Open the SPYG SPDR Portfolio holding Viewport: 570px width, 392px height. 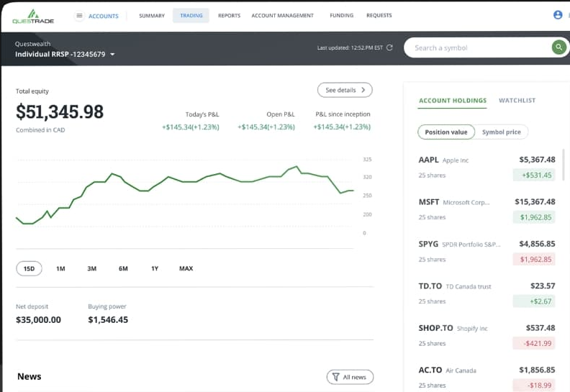(487, 252)
